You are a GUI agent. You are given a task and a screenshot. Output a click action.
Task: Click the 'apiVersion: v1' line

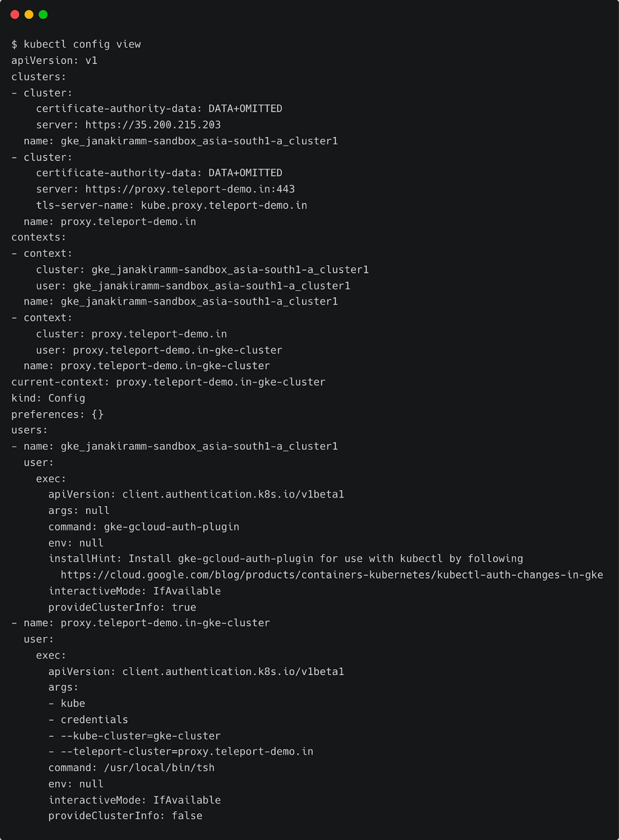tap(55, 60)
